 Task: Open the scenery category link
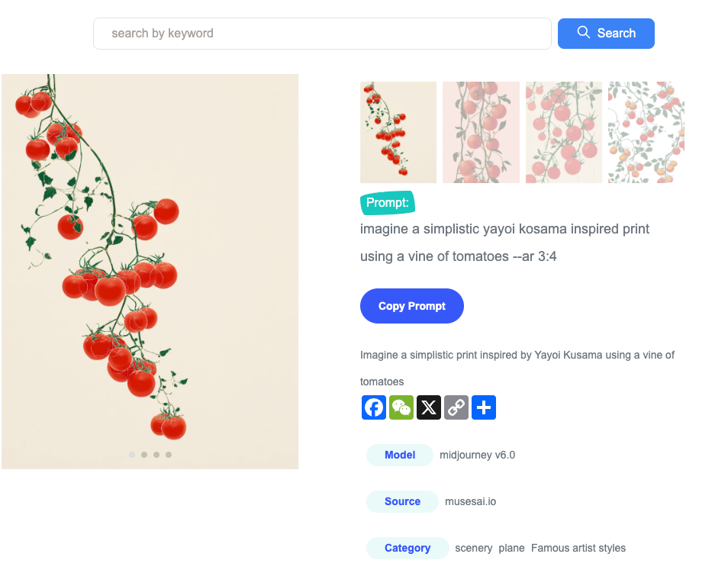tap(474, 548)
